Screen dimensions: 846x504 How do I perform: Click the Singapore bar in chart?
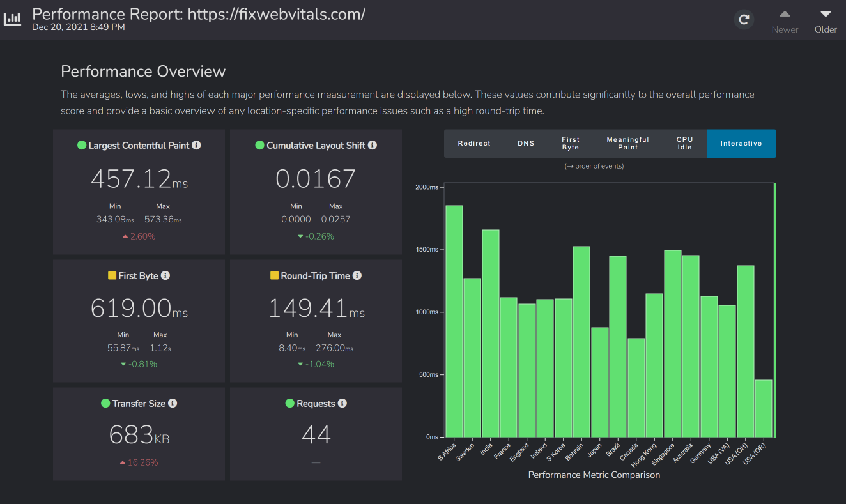[673, 344]
